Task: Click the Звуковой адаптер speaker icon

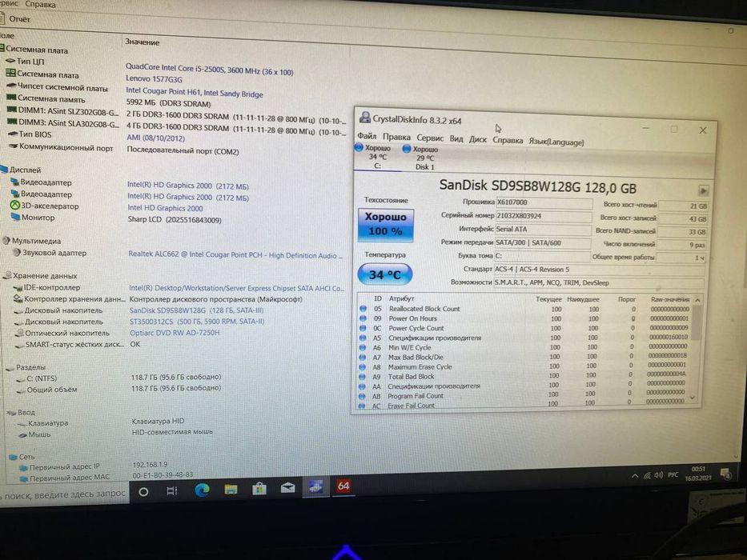Action: [x=16, y=252]
